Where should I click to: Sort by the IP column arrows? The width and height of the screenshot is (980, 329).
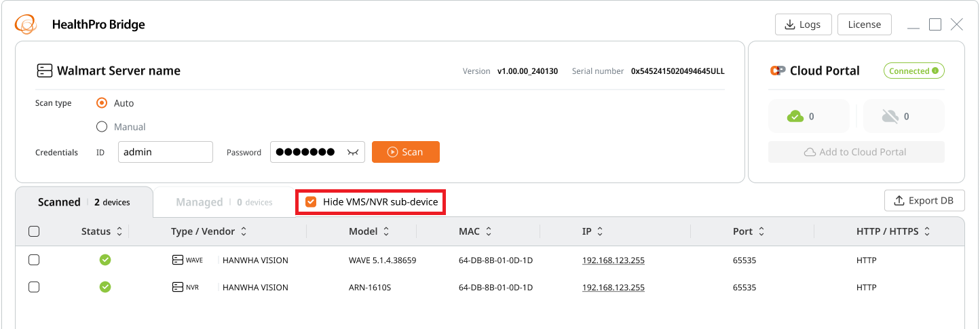coord(600,231)
